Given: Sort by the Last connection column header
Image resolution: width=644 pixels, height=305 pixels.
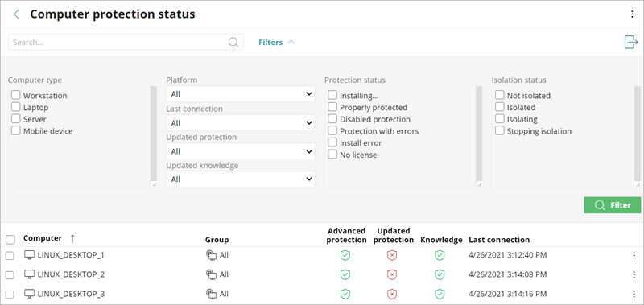Looking at the screenshot, I should point(499,239).
